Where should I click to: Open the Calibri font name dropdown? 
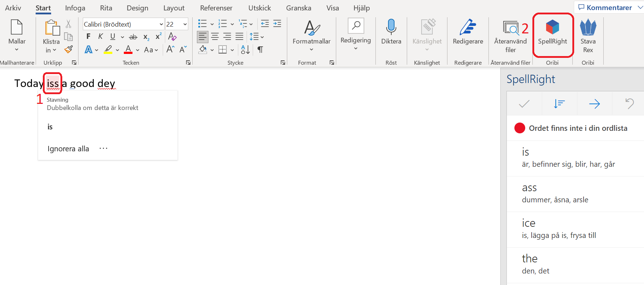click(x=161, y=24)
